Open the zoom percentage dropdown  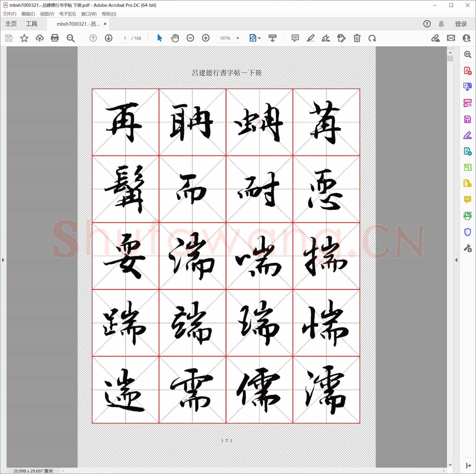[x=238, y=38]
